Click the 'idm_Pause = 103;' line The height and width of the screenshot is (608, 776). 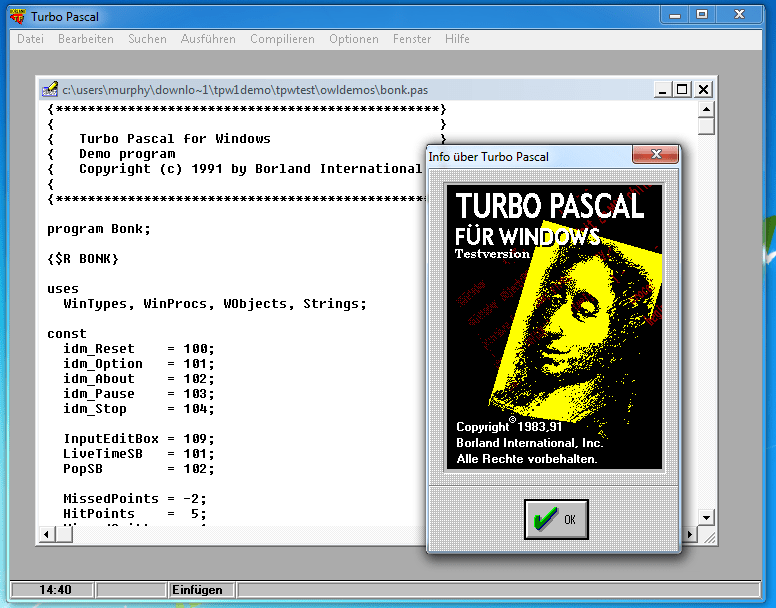click(139, 394)
